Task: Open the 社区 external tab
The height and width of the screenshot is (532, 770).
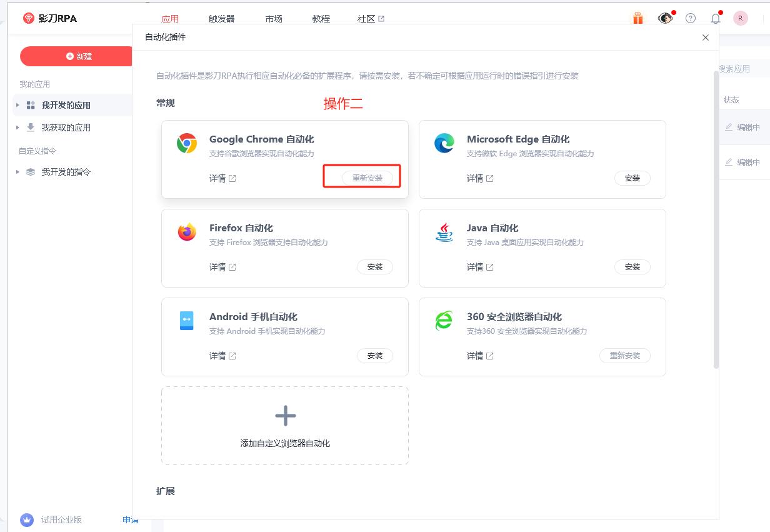Action: tap(371, 19)
